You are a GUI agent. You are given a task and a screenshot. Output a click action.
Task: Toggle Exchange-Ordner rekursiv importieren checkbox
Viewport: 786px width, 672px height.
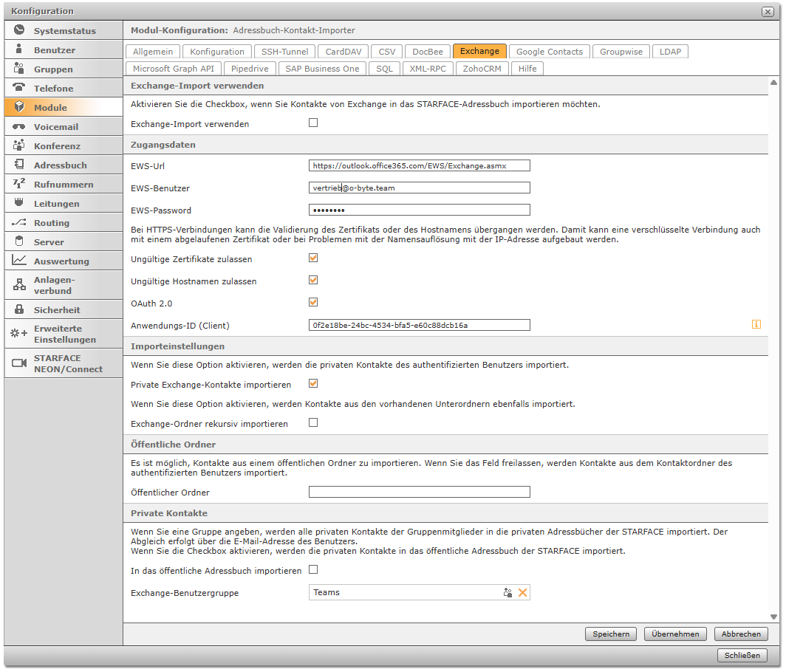pos(313,423)
